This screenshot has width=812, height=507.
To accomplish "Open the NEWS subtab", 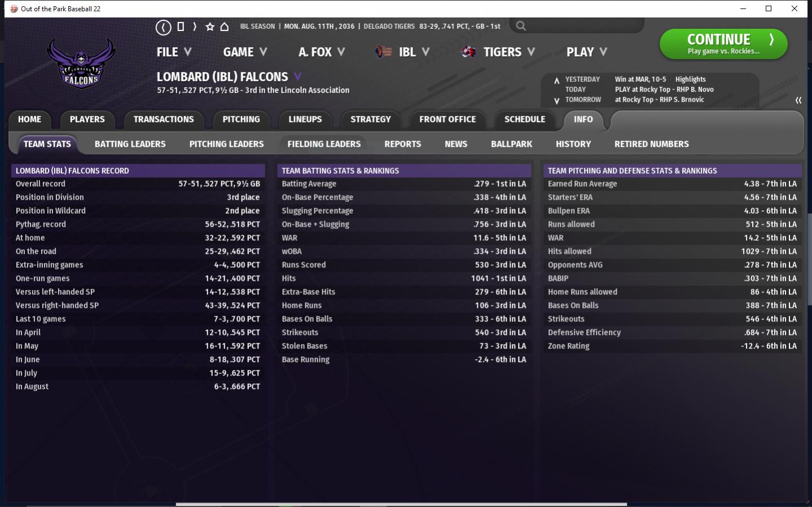I will click(456, 144).
